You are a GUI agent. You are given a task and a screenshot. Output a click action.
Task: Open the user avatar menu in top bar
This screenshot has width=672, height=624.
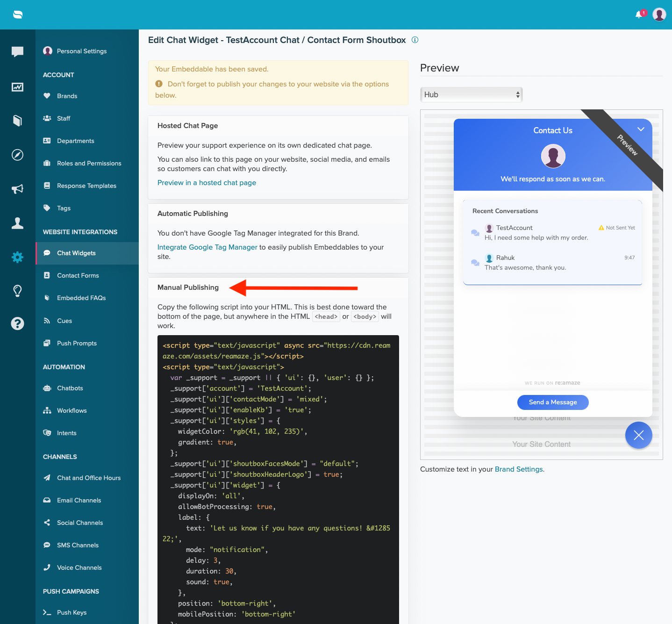pos(659,14)
